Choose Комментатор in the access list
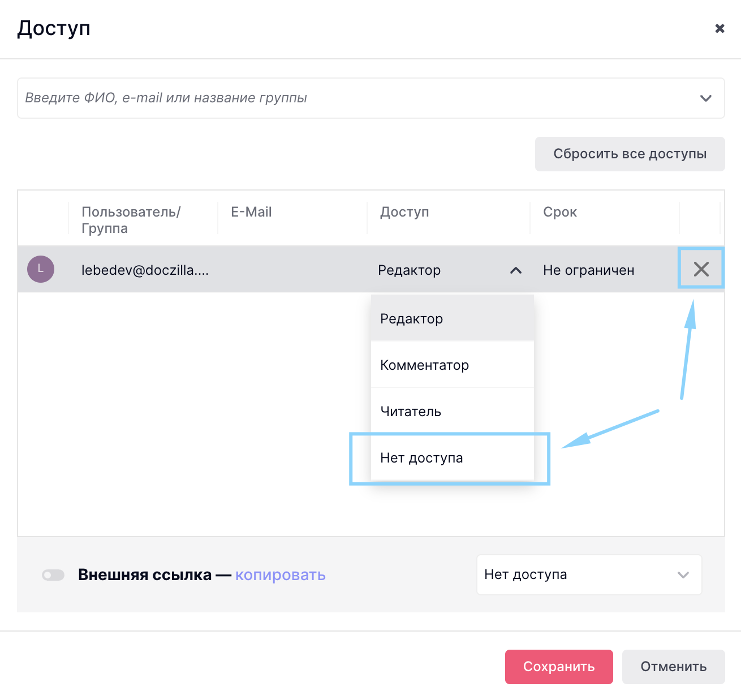Image resolution: width=741 pixels, height=700 pixels. pyautogui.click(x=424, y=365)
